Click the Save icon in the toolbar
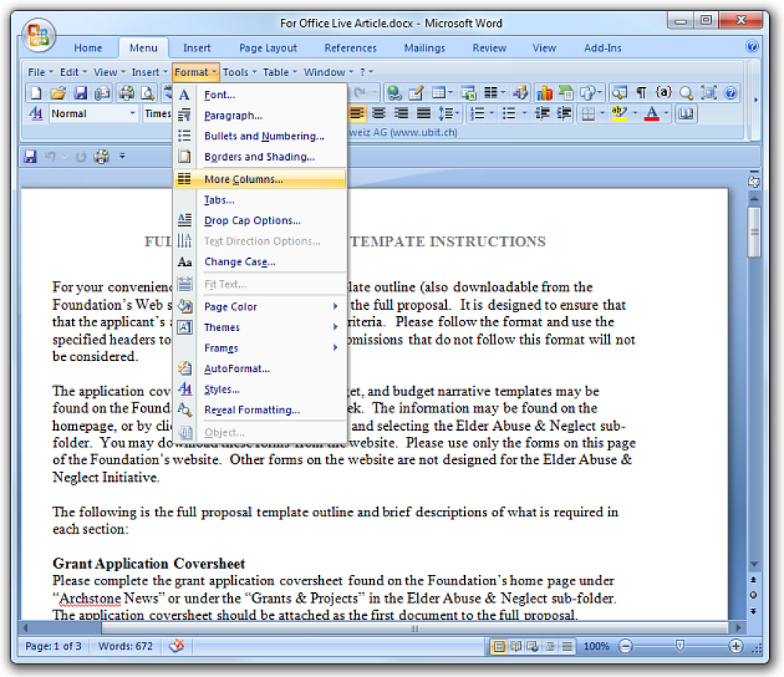Image resolution: width=784 pixels, height=677 pixels. (81, 93)
